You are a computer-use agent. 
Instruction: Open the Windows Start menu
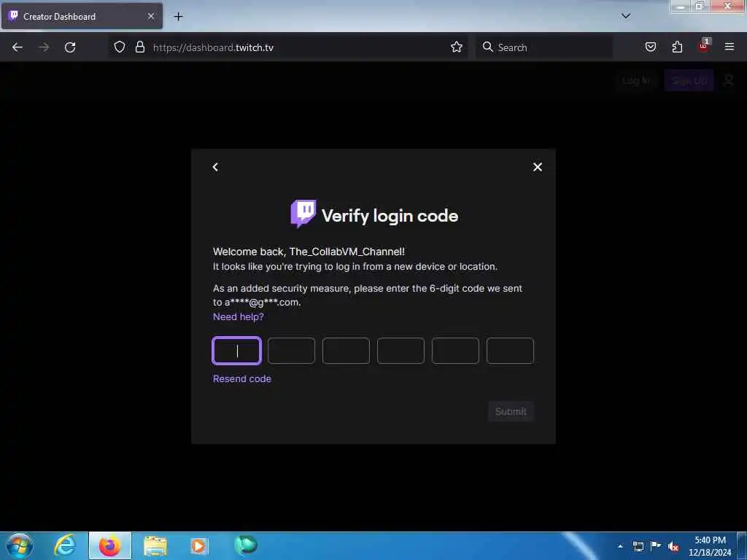coord(20,545)
